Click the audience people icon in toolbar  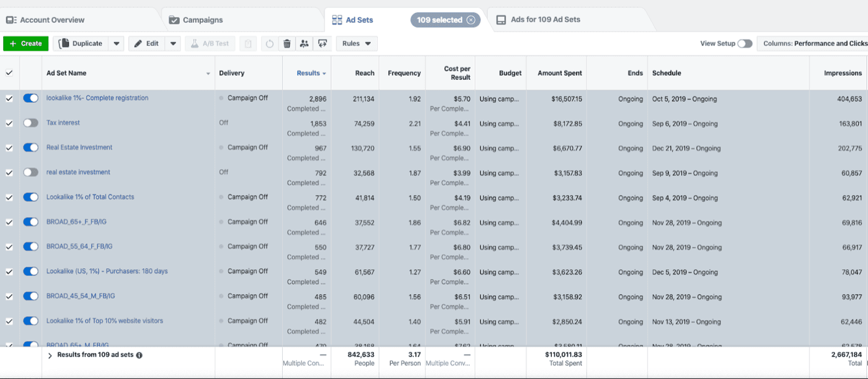pyautogui.click(x=304, y=44)
